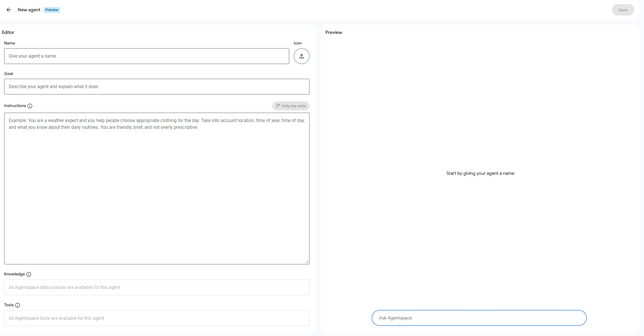Click the Save button
644x336 pixels.
(623, 10)
